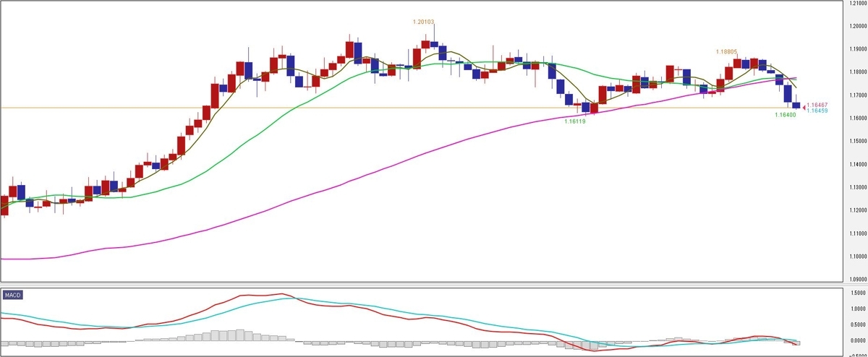Click the 0.0000 MACD axis value
This screenshot has width=868, height=357.
coord(858,340)
